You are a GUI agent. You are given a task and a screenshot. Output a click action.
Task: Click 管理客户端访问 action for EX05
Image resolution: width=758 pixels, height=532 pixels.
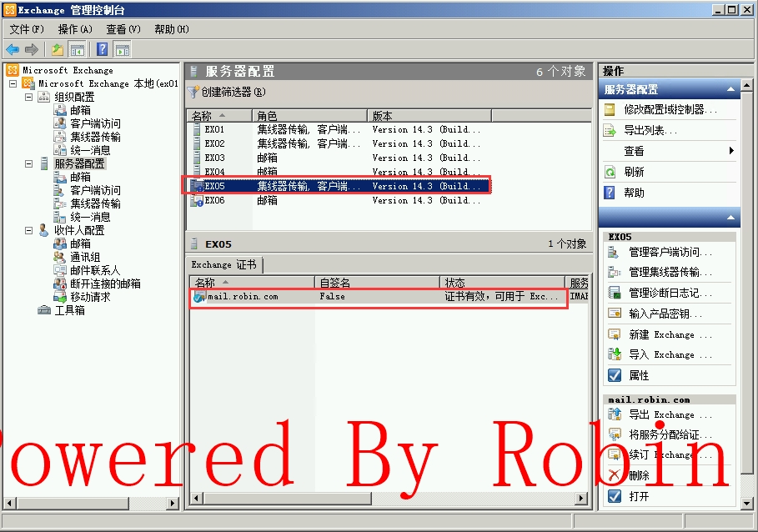point(670,252)
